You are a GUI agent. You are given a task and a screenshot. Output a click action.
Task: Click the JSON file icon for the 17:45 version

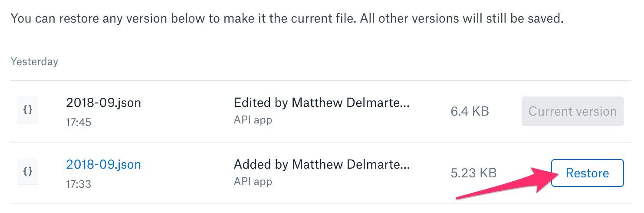28,110
